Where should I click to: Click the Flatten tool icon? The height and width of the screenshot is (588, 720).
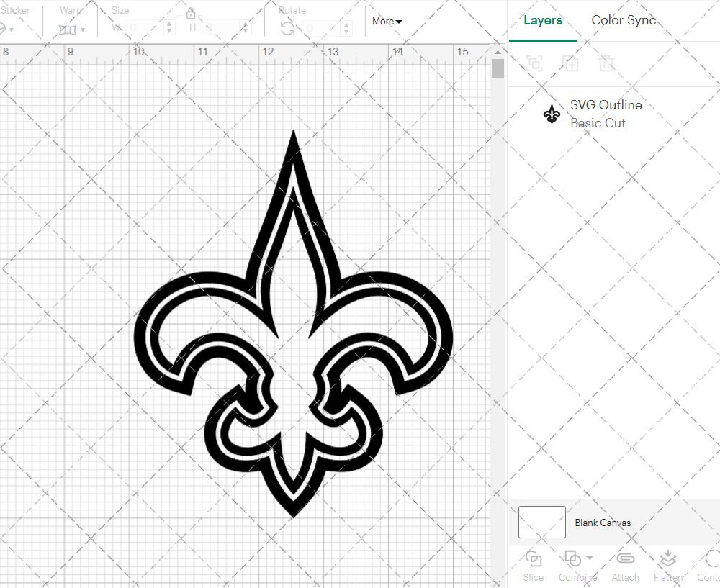coord(667,559)
